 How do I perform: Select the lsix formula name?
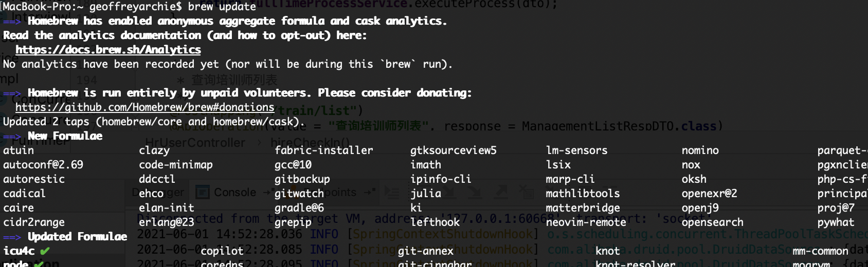tap(558, 165)
